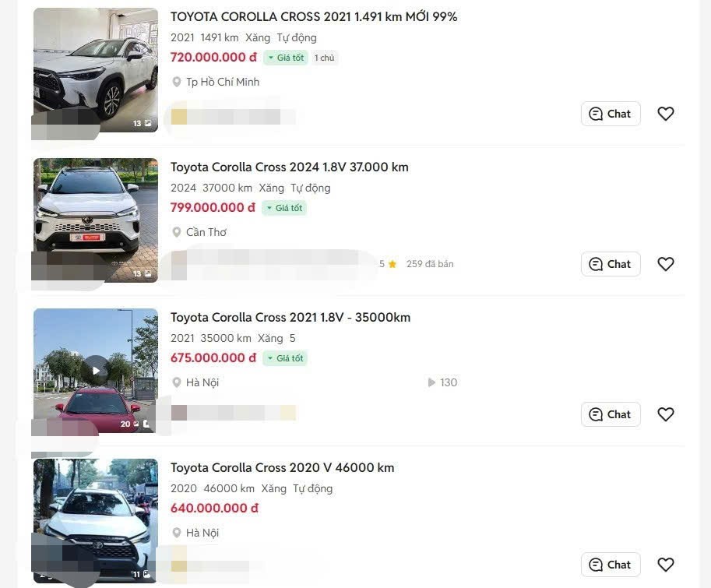Screen dimensions: 711x588
Task: Favorite the Toyota Corolla Cross 2021 listing
Action: (x=666, y=114)
